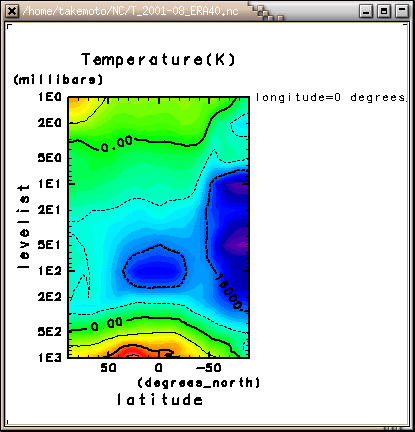This screenshot has width=415, height=432.
Task: Click the vertical levelist axis label
Action: click(x=24, y=227)
